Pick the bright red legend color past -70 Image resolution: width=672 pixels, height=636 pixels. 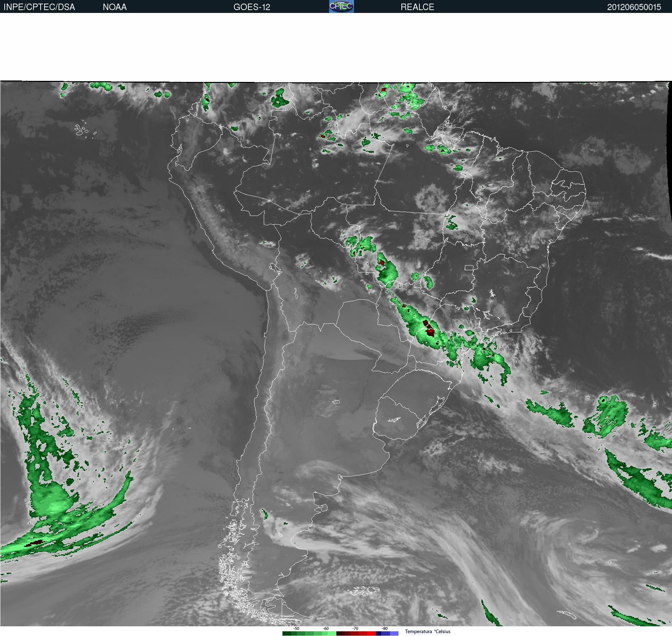click(x=372, y=633)
